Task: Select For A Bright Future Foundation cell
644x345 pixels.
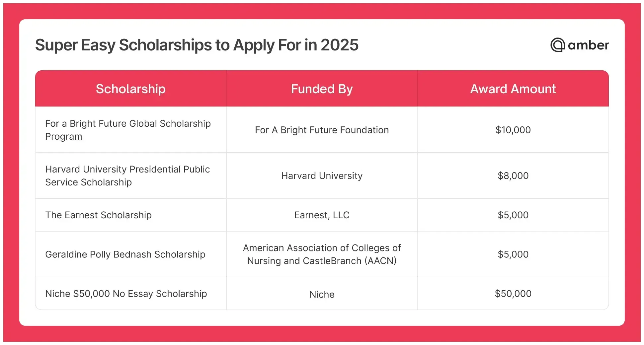Action: [322, 130]
